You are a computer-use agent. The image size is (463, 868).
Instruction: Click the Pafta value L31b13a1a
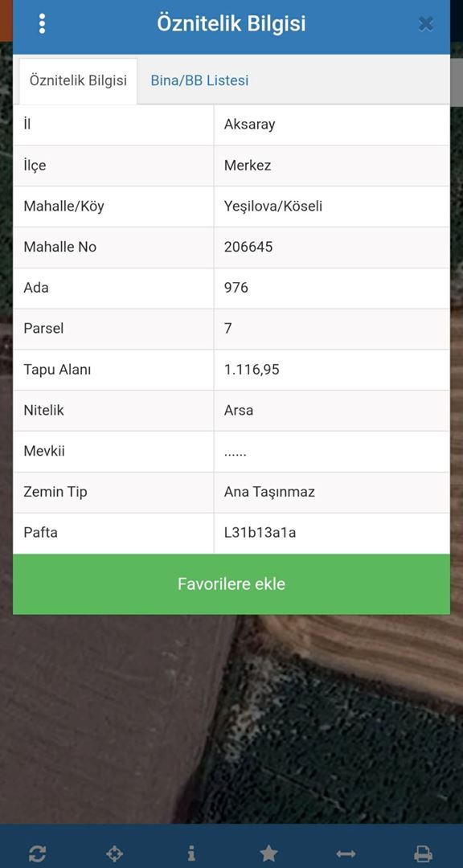260,533
